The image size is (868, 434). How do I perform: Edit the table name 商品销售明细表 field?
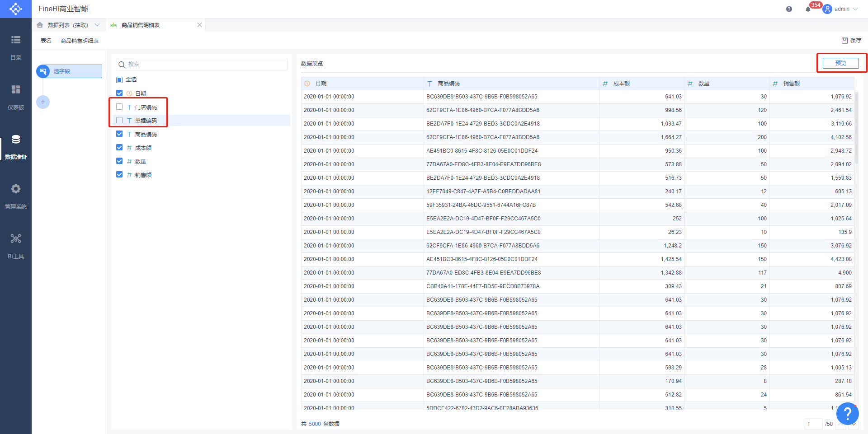point(80,41)
